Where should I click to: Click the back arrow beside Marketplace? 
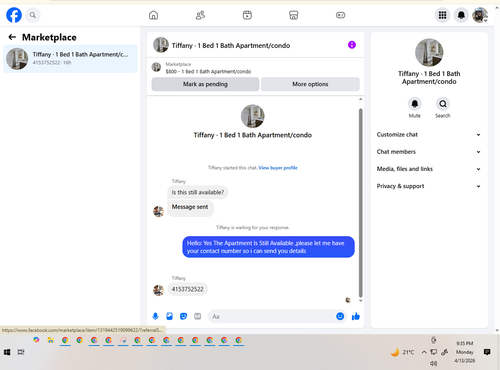(x=12, y=37)
